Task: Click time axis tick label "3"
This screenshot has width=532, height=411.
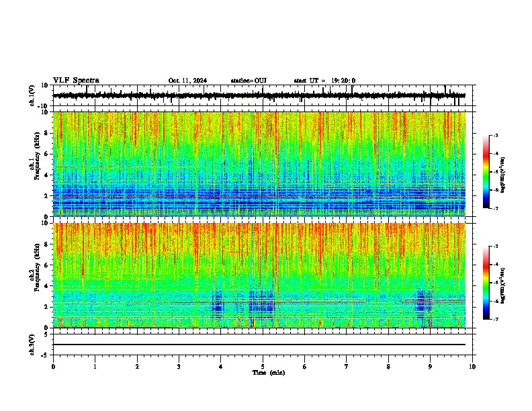Action: click(x=179, y=367)
